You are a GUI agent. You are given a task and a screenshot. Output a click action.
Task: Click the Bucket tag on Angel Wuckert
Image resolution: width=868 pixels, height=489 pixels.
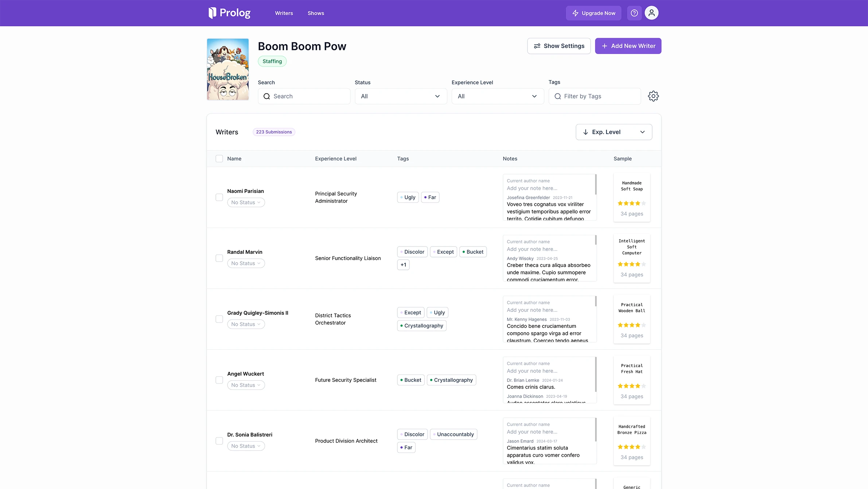[411, 380]
